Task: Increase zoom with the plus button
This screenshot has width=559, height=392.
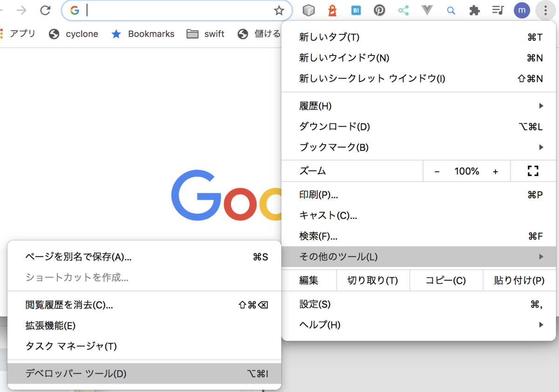Action: tap(495, 171)
